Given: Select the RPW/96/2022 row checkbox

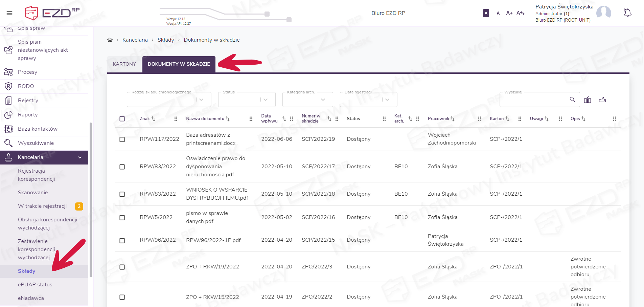Looking at the screenshot, I should [x=122, y=241].
